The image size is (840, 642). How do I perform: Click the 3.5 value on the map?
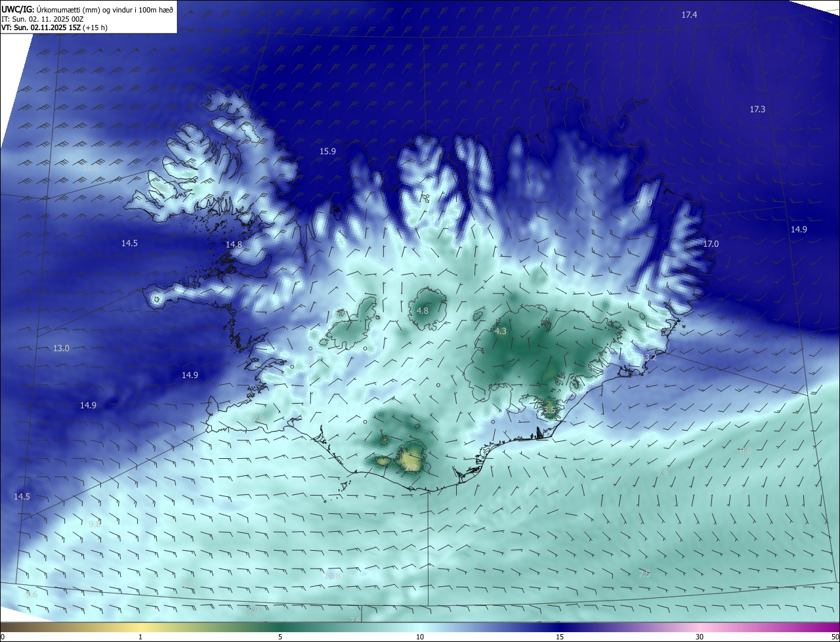550,410
